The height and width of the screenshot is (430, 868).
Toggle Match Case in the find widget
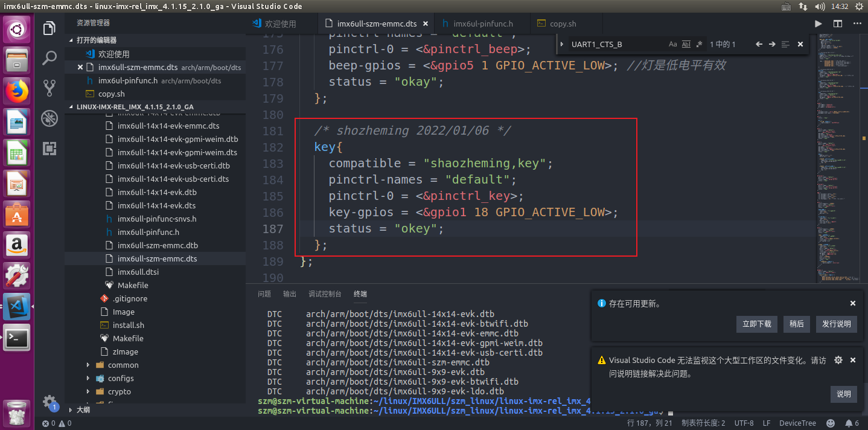coord(673,44)
